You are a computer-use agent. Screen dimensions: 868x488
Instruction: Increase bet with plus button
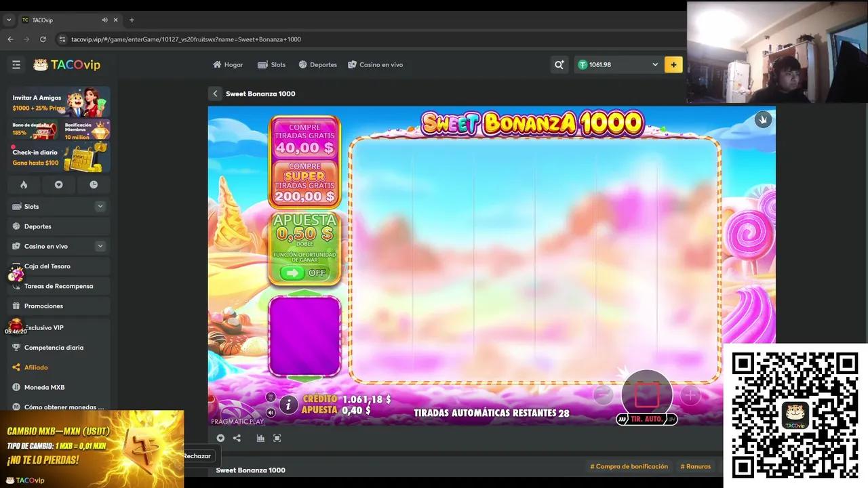tap(690, 394)
